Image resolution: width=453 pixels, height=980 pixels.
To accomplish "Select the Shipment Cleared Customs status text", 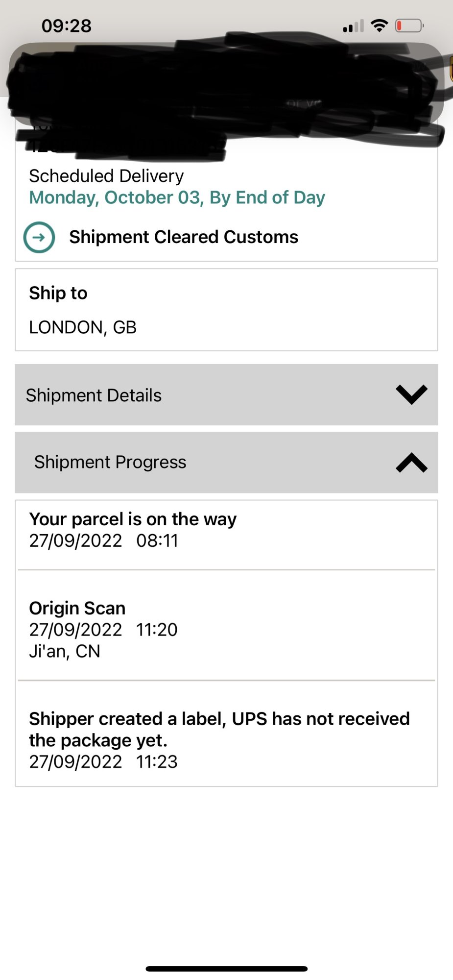I will pos(183,237).
